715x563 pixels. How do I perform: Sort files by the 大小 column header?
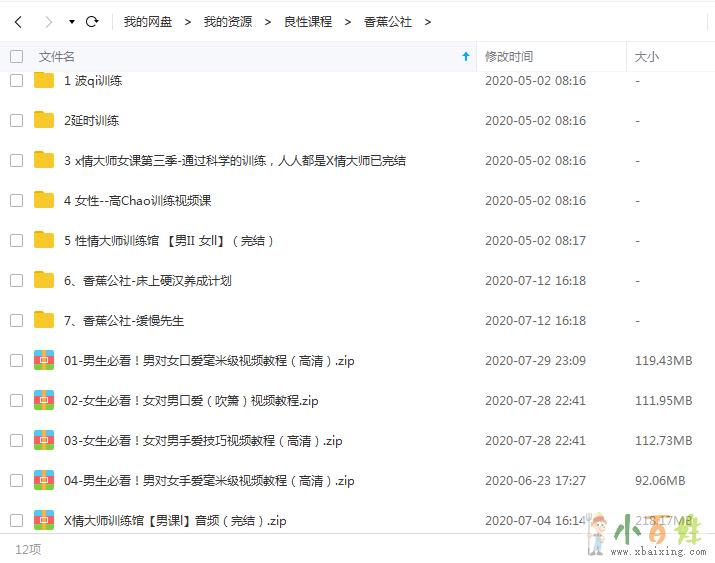(646, 57)
